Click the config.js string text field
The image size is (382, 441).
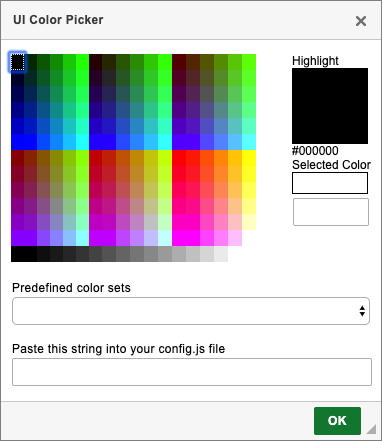(x=192, y=372)
